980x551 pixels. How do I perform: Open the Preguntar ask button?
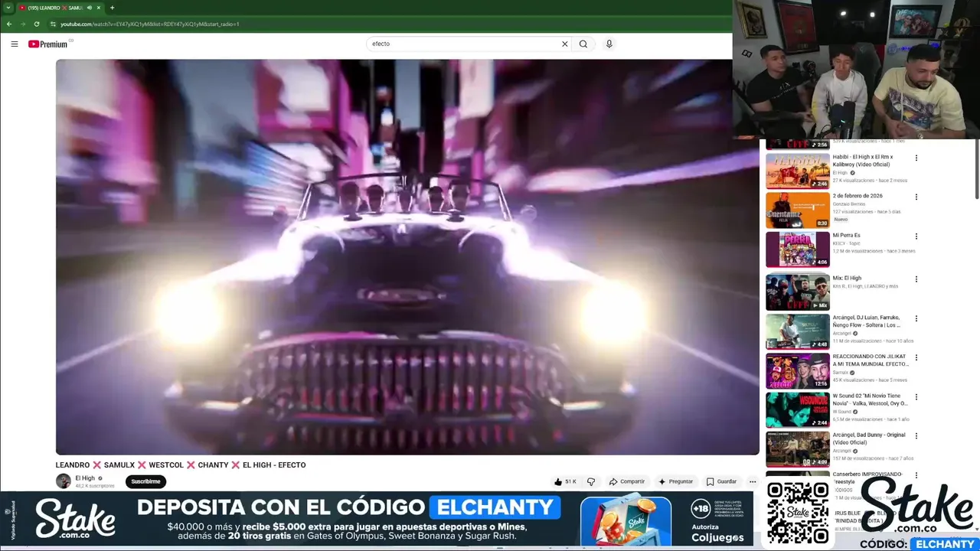[x=675, y=481]
